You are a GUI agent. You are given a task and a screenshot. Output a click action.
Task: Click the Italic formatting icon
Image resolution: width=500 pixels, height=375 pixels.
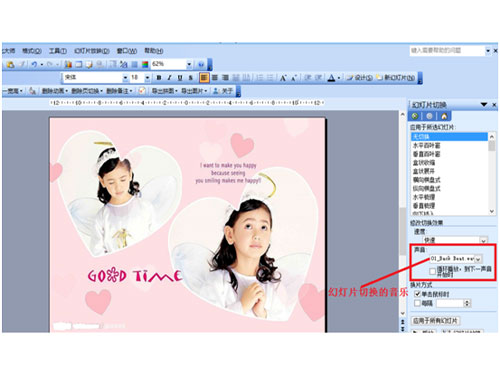tap(169, 78)
